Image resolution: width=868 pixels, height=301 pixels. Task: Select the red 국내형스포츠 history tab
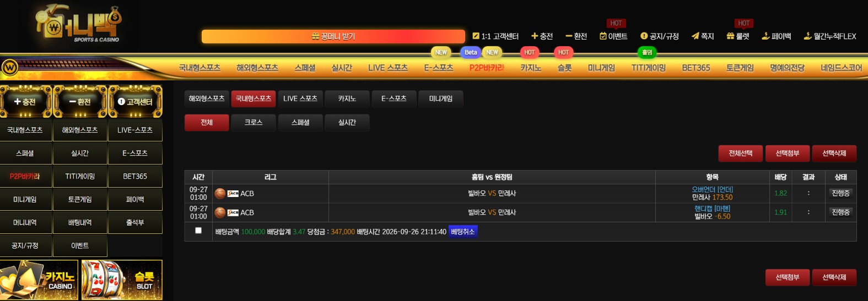pyautogui.click(x=254, y=98)
